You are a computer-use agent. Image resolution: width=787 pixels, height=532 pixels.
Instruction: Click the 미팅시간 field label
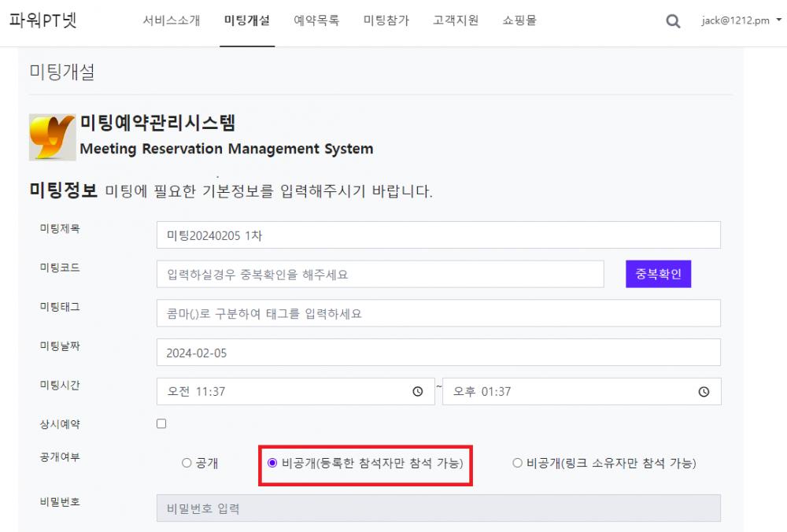coord(60,385)
